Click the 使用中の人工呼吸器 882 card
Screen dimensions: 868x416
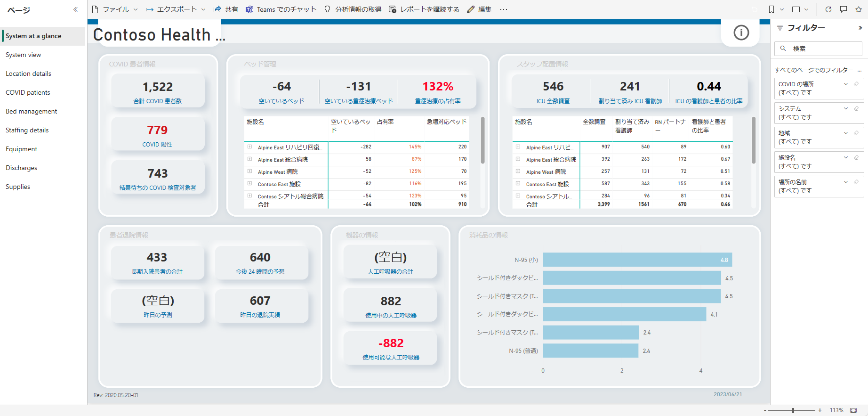point(391,305)
